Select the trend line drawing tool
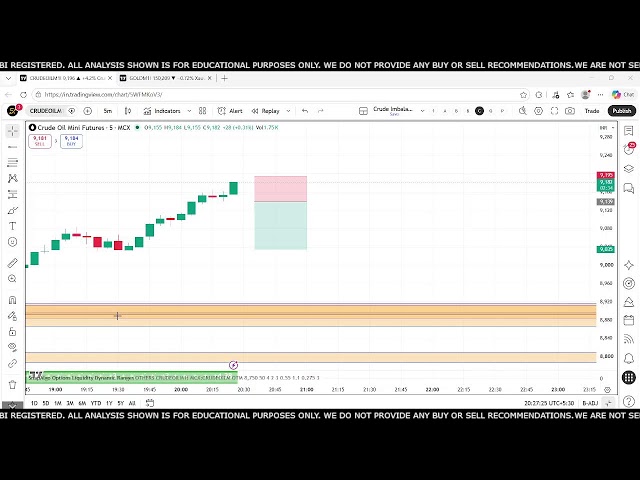Viewport: 640px width, 480px height. (x=13, y=147)
